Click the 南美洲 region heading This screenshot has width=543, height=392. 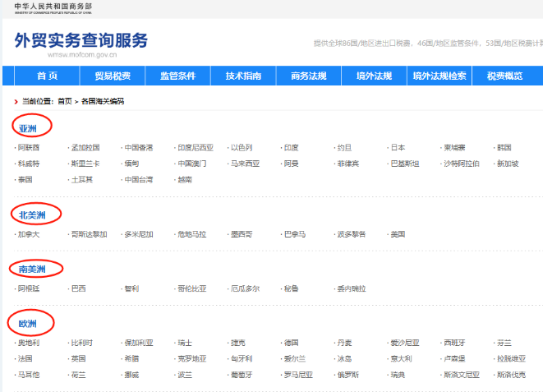click(x=33, y=269)
